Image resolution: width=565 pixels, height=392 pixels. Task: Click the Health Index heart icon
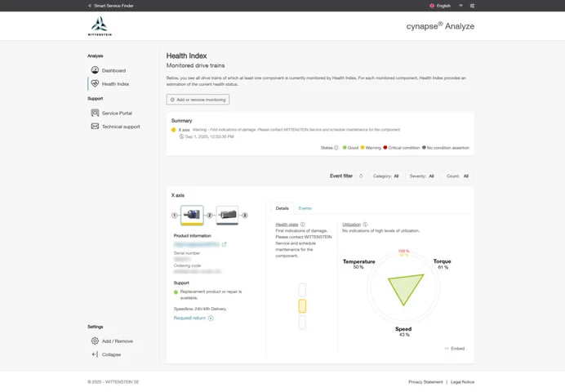95,83
